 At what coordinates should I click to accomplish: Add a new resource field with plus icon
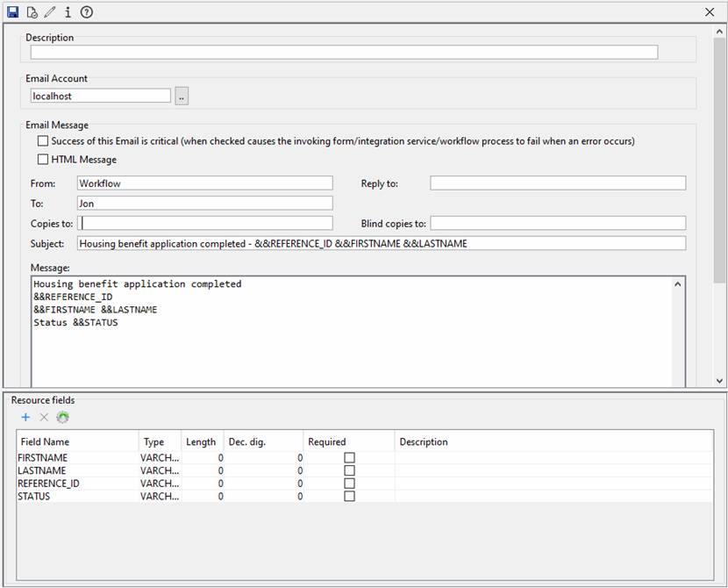tap(25, 418)
